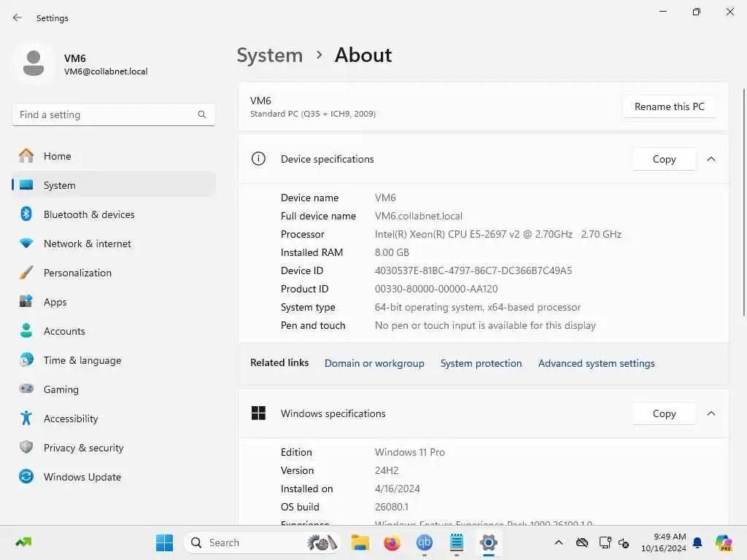Click the Installed on date 4/16/2024

point(397,489)
